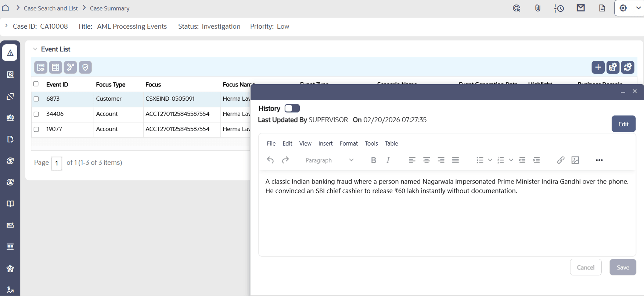Align text right
The width and height of the screenshot is (644, 296).
441,160
